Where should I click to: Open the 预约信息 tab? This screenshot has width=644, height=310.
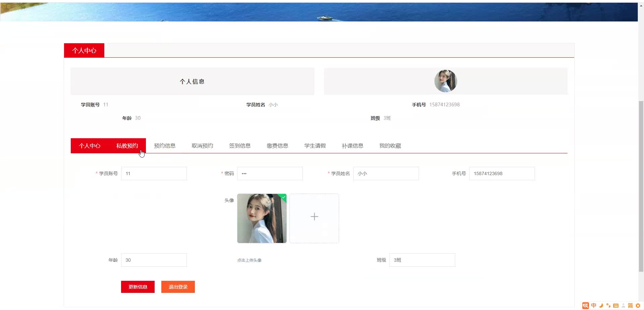click(165, 146)
